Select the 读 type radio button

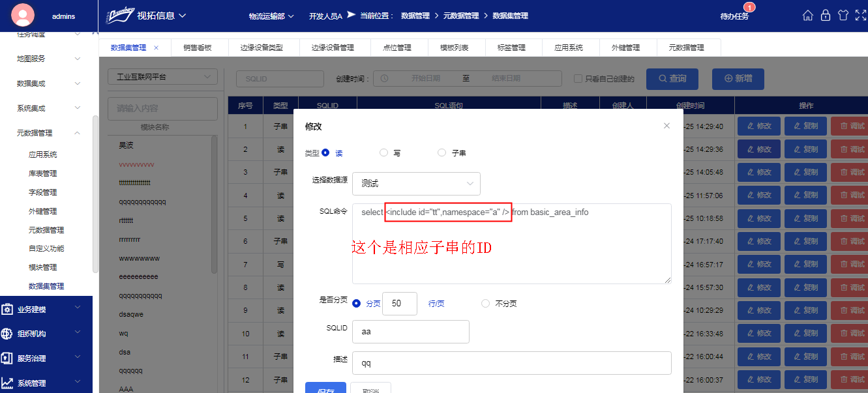pos(325,153)
